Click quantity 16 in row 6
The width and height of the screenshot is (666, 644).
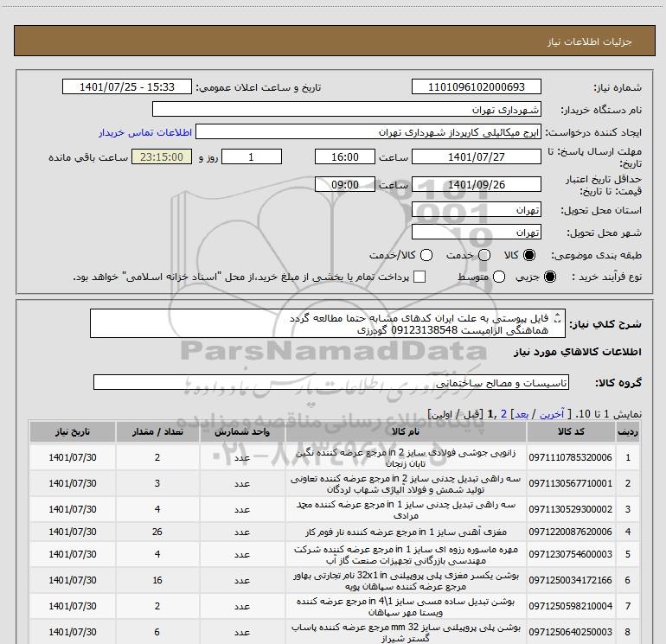point(157,580)
